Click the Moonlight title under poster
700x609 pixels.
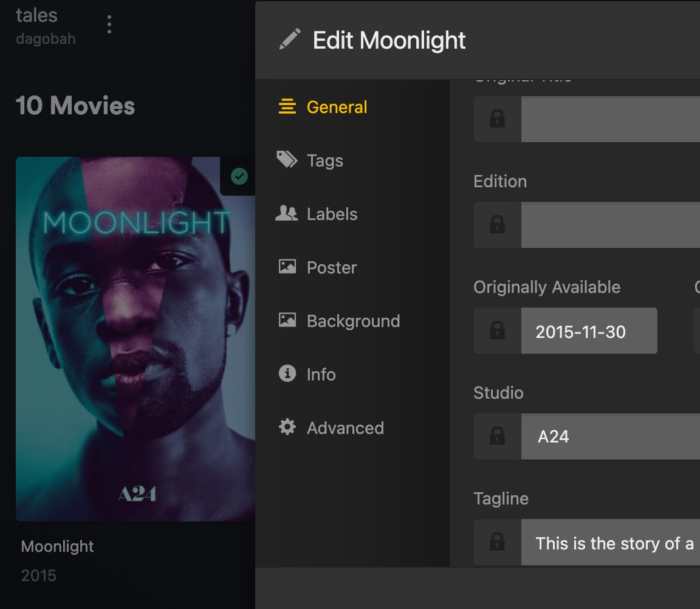point(58,546)
